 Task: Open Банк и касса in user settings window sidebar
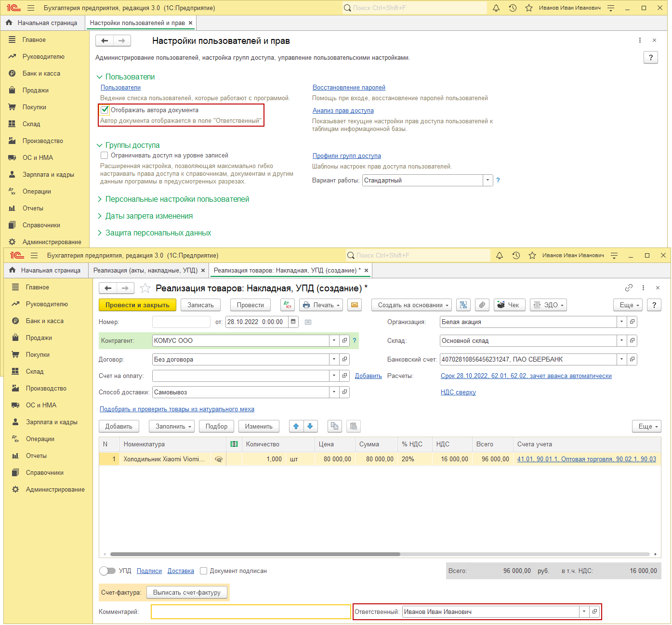pyautogui.click(x=41, y=73)
